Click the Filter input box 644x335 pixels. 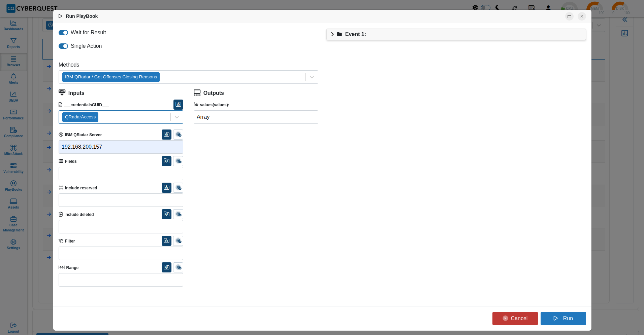point(121,253)
